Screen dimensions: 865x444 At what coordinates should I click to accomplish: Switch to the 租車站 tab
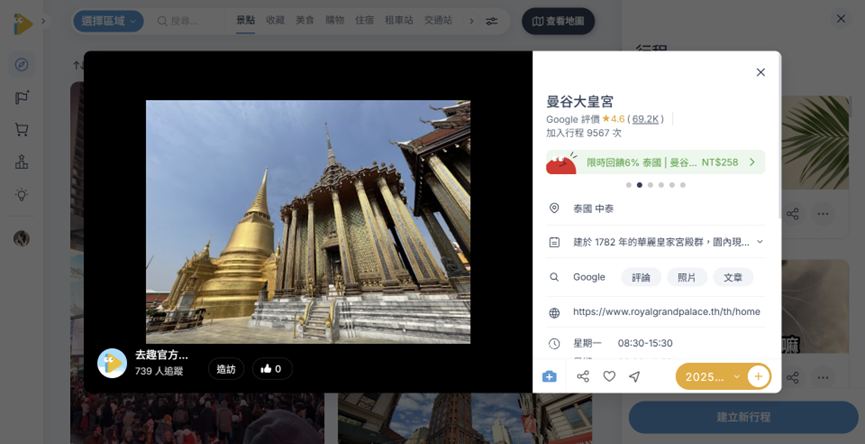399,20
